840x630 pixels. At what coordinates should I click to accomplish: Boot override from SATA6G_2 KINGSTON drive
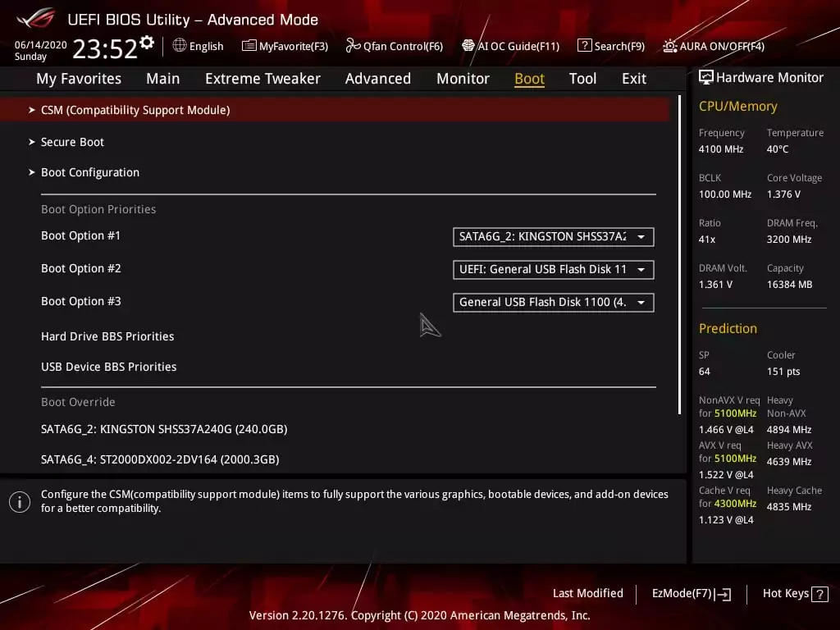pyautogui.click(x=164, y=429)
